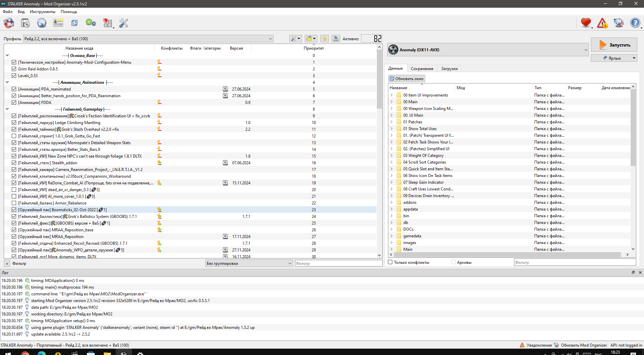Collapse the Анимации_Animations separator
Viewport: 644px width, 355px height.
(x=7, y=82)
